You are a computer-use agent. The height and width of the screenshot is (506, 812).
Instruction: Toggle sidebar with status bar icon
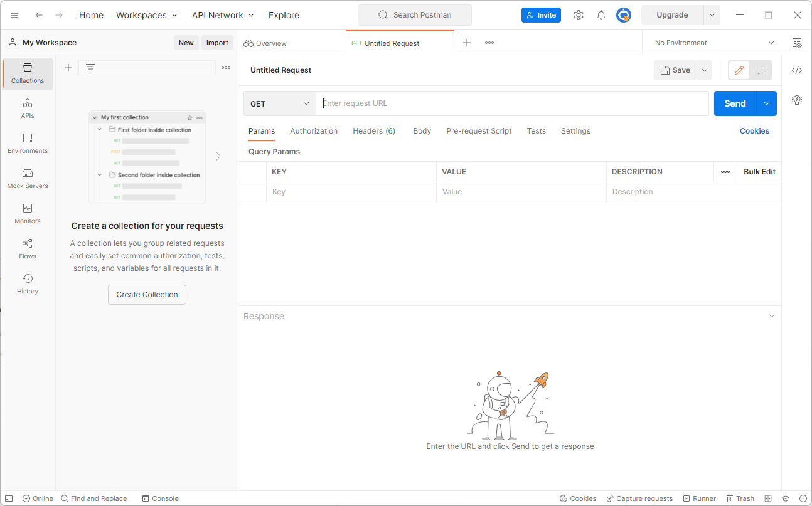coord(9,498)
